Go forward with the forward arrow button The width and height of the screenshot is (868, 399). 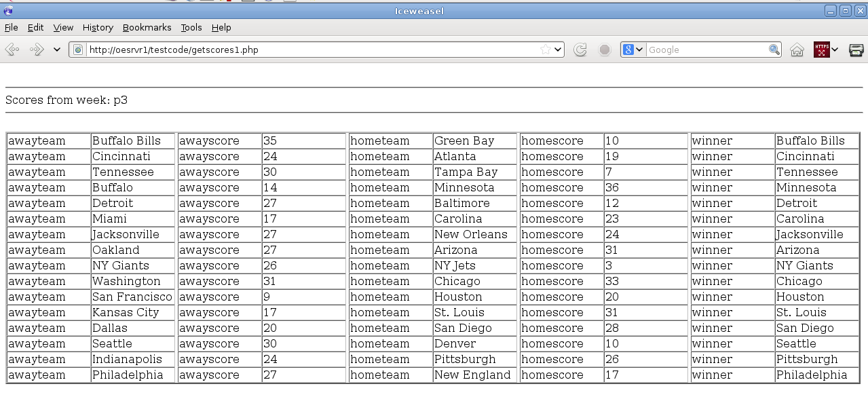coord(36,50)
